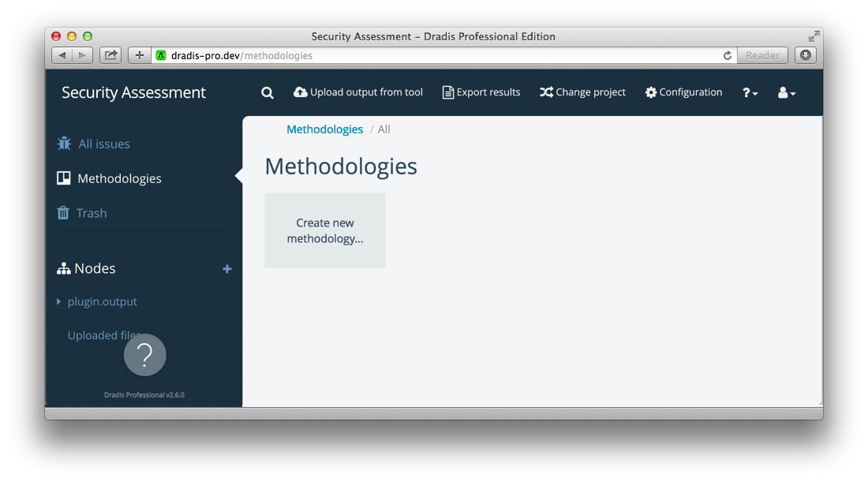Click Create new methodology
868x482 pixels.
325,230
